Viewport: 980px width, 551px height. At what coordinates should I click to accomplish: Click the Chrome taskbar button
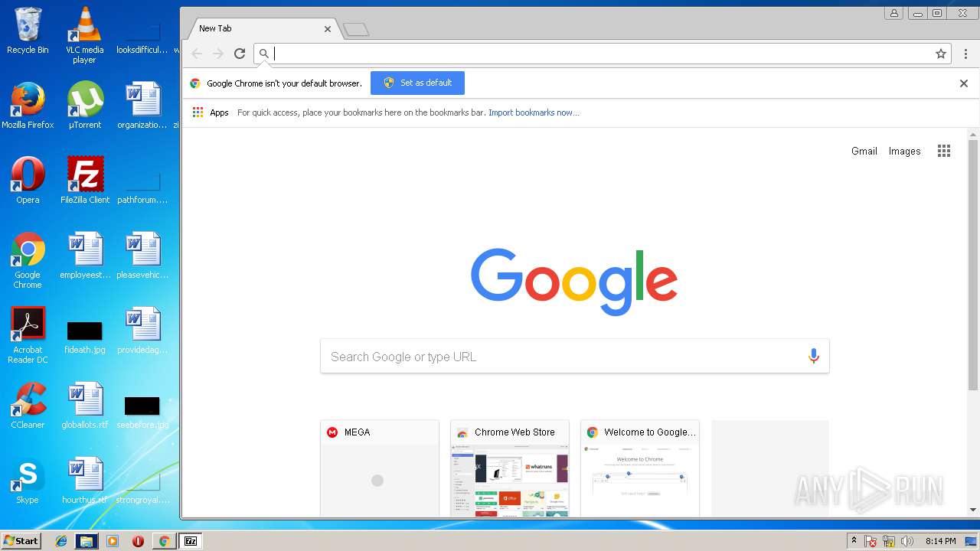pyautogui.click(x=164, y=541)
